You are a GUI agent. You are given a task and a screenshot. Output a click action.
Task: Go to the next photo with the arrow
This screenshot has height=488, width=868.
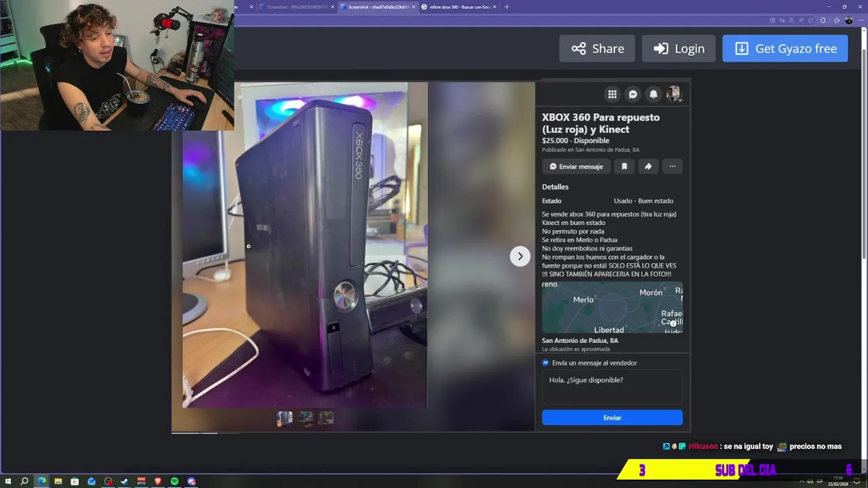pyautogui.click(x=520, y=256)
